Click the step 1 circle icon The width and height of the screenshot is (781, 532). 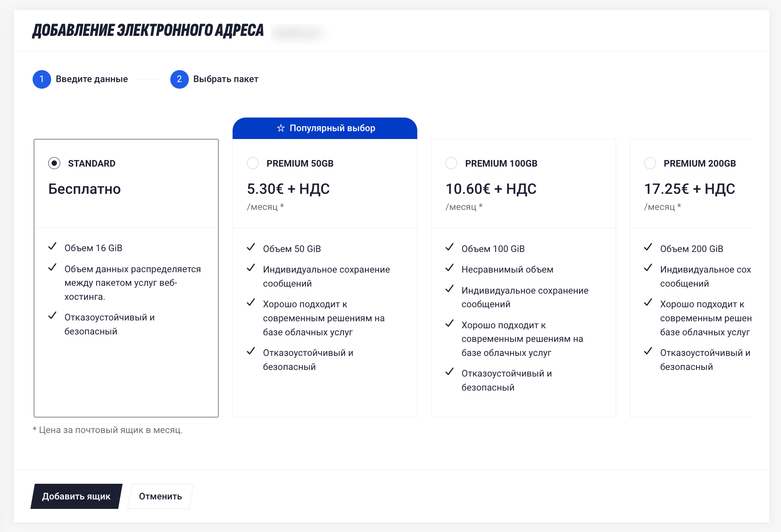coord(42,79)
